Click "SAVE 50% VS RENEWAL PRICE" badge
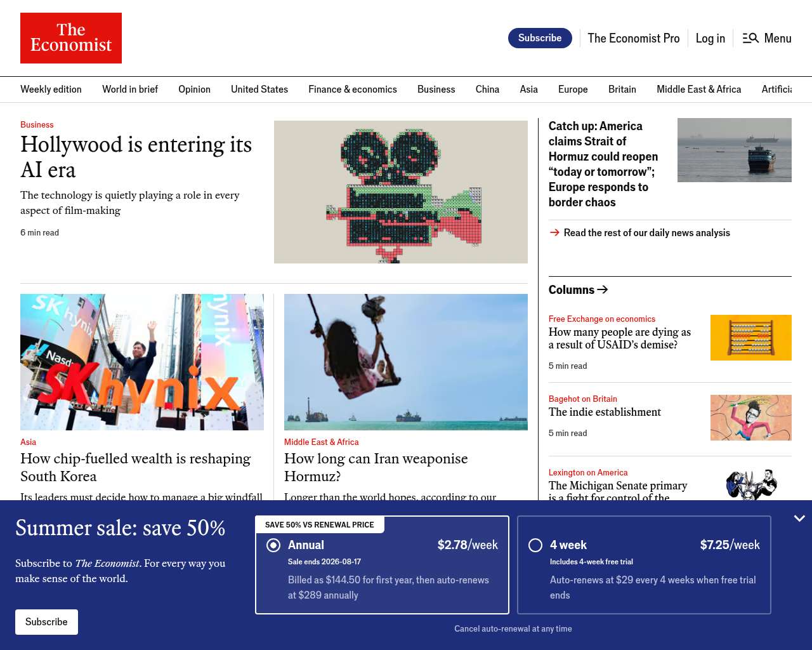 (320, 525)
